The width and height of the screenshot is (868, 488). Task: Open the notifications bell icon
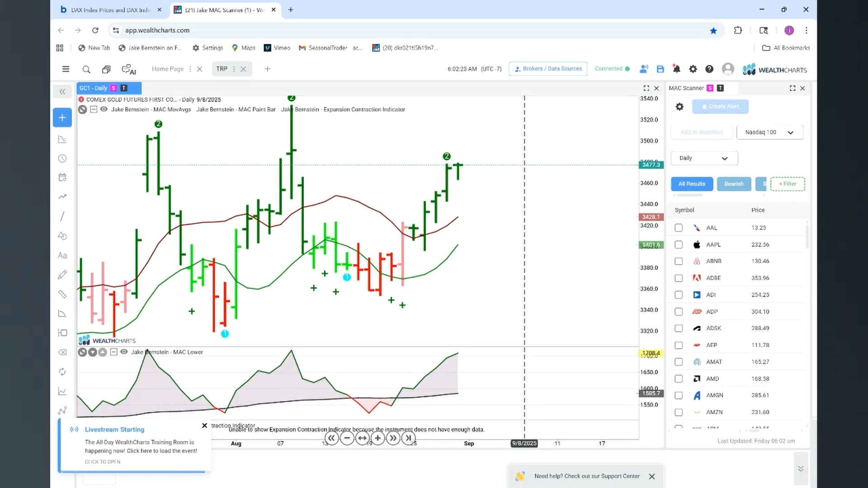pos(677,69)
